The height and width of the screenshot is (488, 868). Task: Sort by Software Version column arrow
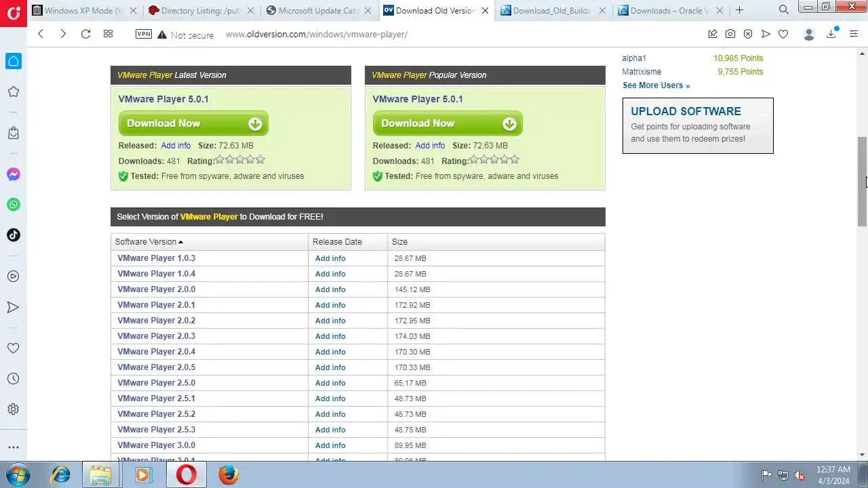(180, 242)
